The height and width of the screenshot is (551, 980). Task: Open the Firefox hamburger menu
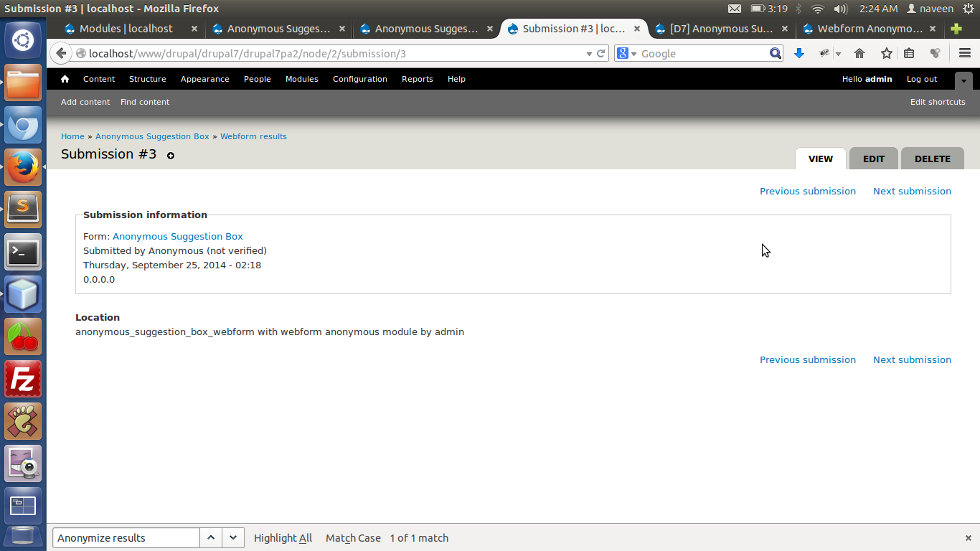click(964, 53)
